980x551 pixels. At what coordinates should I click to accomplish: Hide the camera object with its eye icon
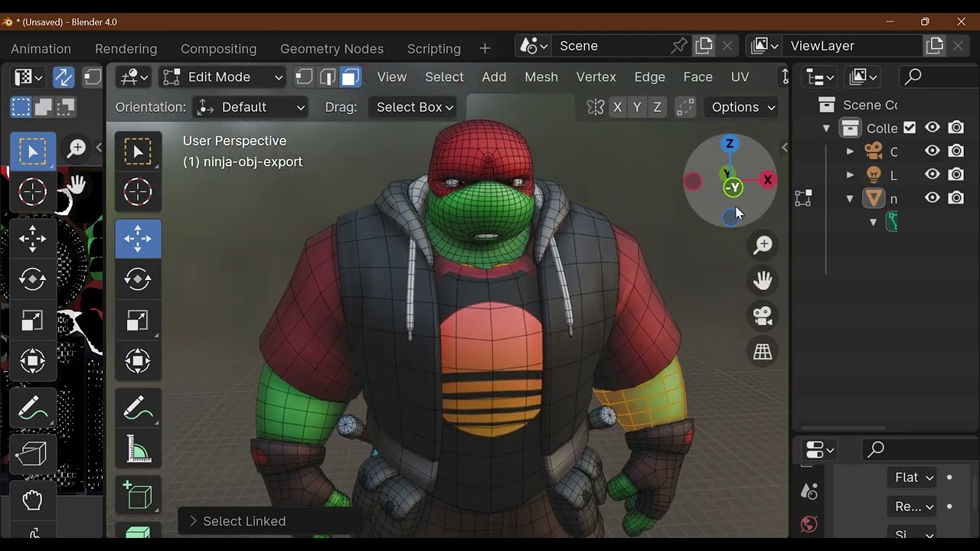(933, 152)
